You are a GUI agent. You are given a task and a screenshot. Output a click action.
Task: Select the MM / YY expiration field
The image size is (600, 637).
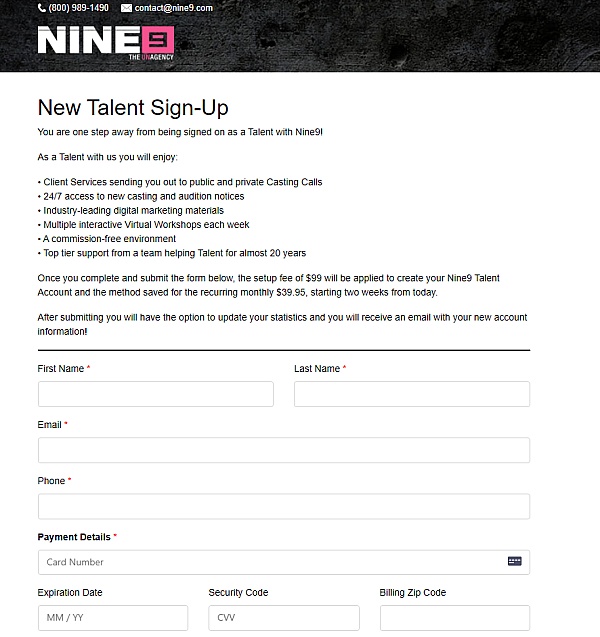coord(112,618)
